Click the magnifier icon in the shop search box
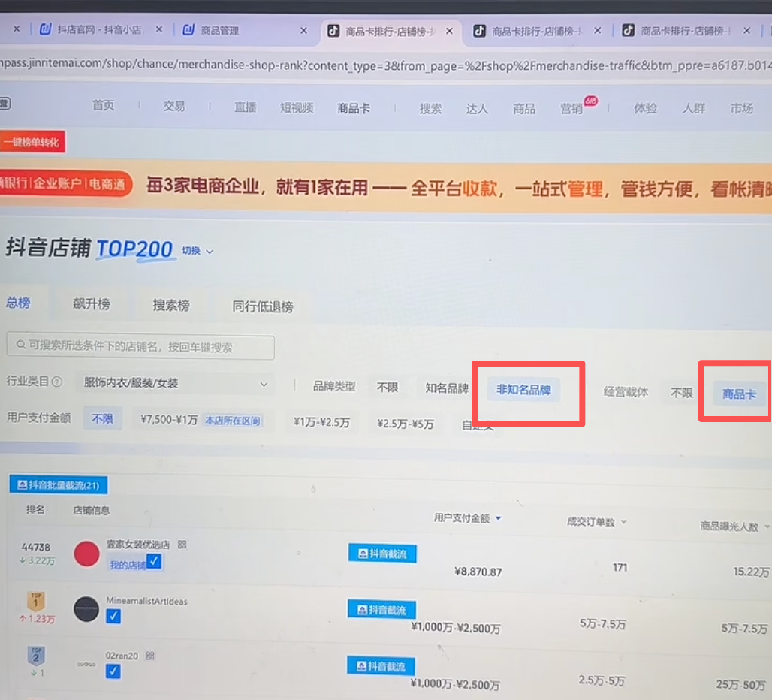The height and width of the screenshot is (700, 772). click(x=21, y=345)
